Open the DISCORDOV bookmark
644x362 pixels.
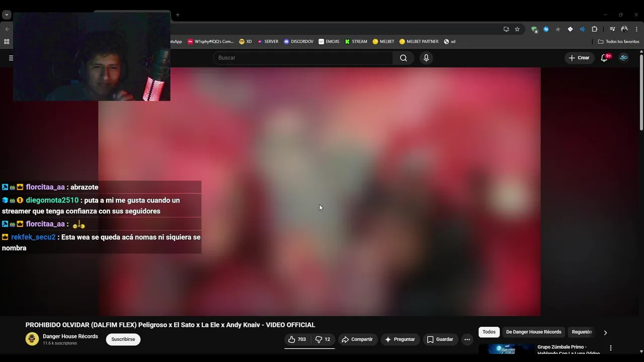point(298,42)
